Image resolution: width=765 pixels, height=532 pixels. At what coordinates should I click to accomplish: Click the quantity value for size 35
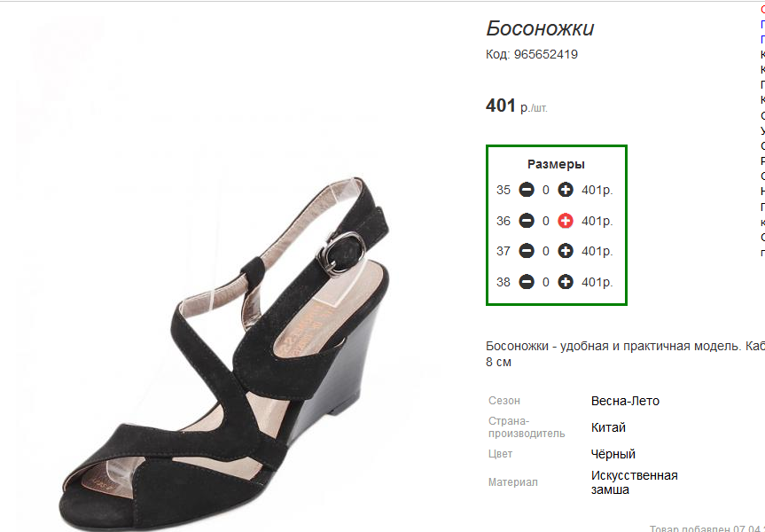[x=546, y=190]
